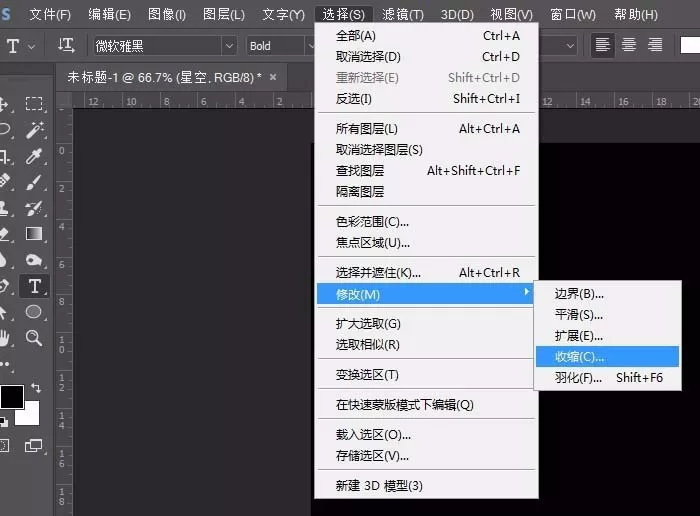Right align text in options bar
The width and height of the screenshot is (700, 516).
(655, 45)
